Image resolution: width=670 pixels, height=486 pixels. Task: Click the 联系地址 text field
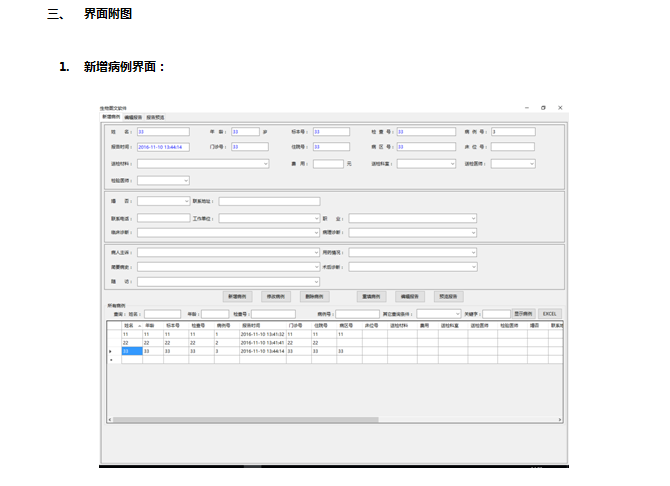(x=269, y=201)
